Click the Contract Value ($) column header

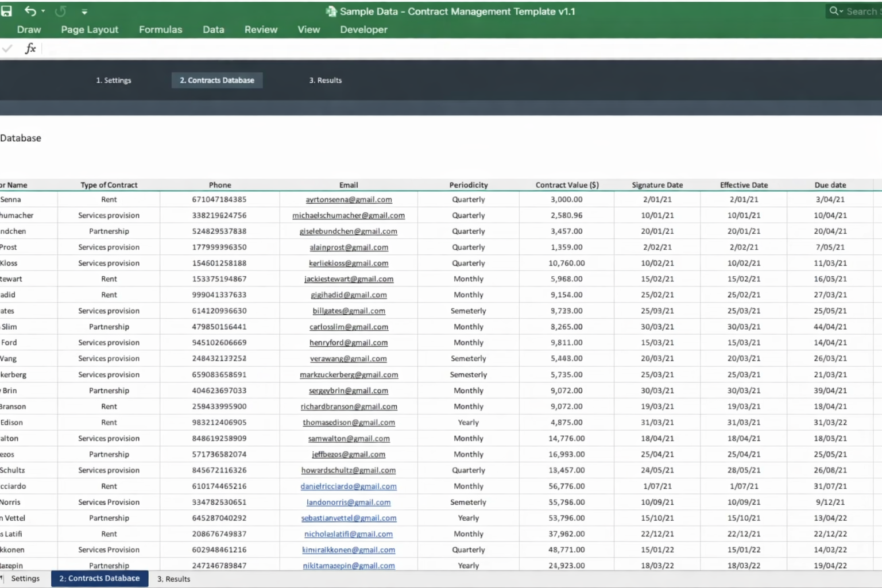point(567,185)
